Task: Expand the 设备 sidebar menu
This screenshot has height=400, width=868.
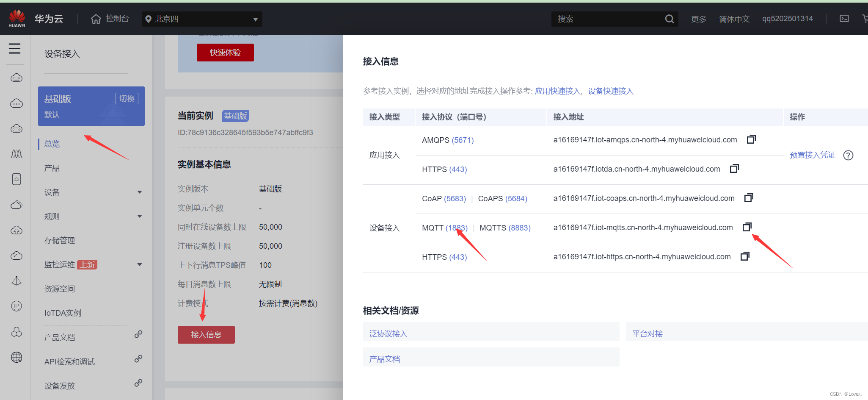Action: 140,192
